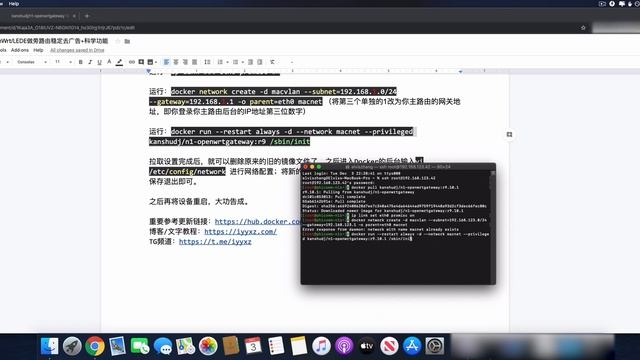
Task: Open a new browser tab
Action: 87,16
